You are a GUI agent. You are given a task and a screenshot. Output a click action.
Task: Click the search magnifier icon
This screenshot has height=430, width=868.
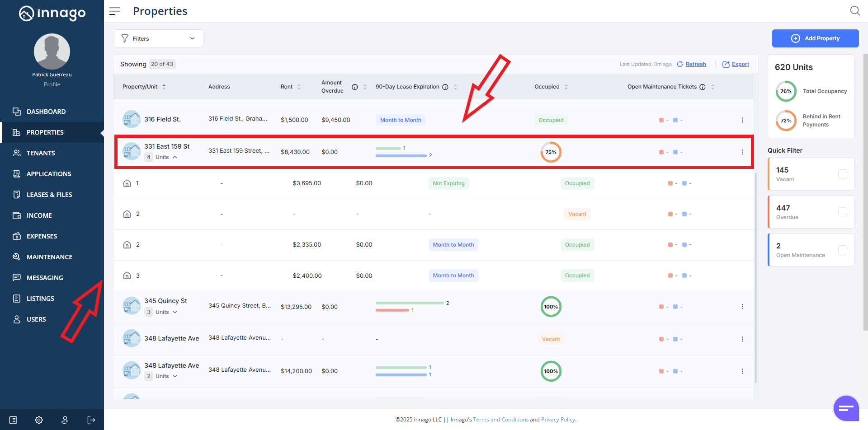[854, 11]
